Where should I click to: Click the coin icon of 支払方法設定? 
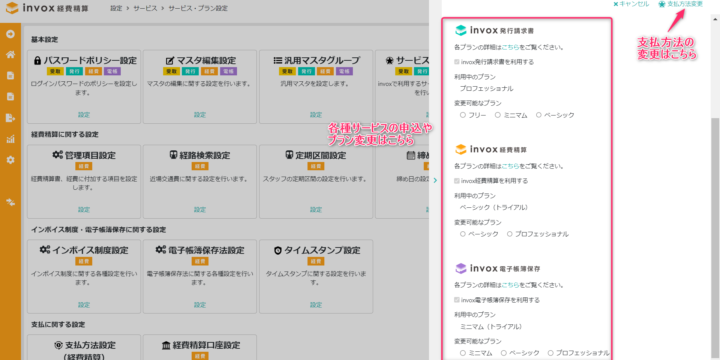pos(58,345)
